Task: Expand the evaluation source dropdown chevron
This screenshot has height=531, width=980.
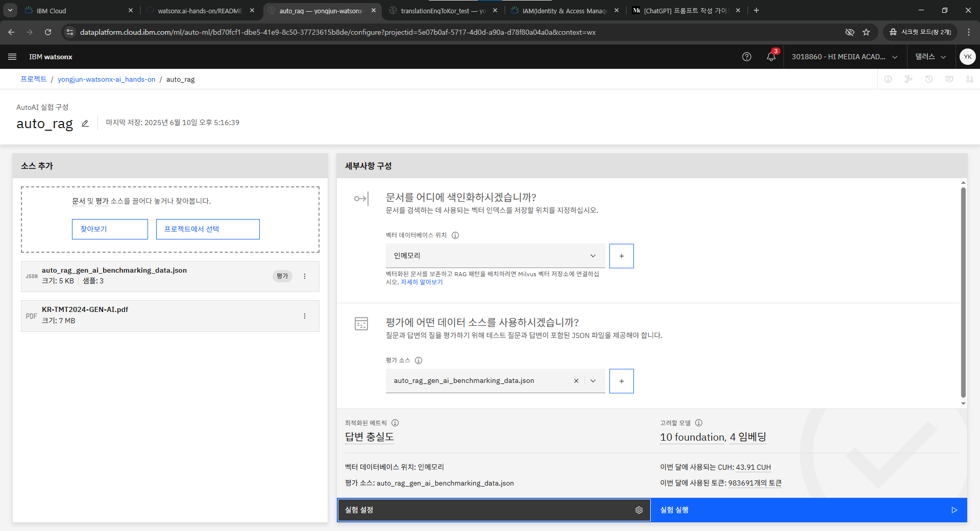Action: point(593,381)
